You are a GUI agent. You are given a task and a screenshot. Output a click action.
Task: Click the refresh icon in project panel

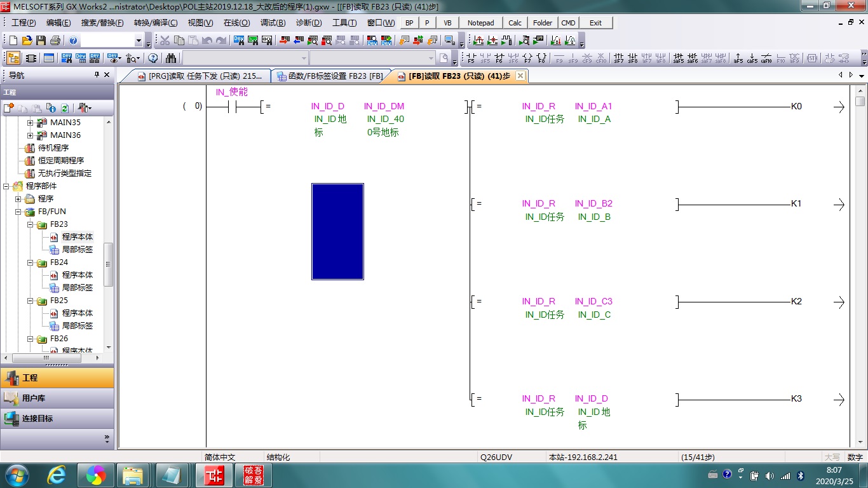click(64, 108)
